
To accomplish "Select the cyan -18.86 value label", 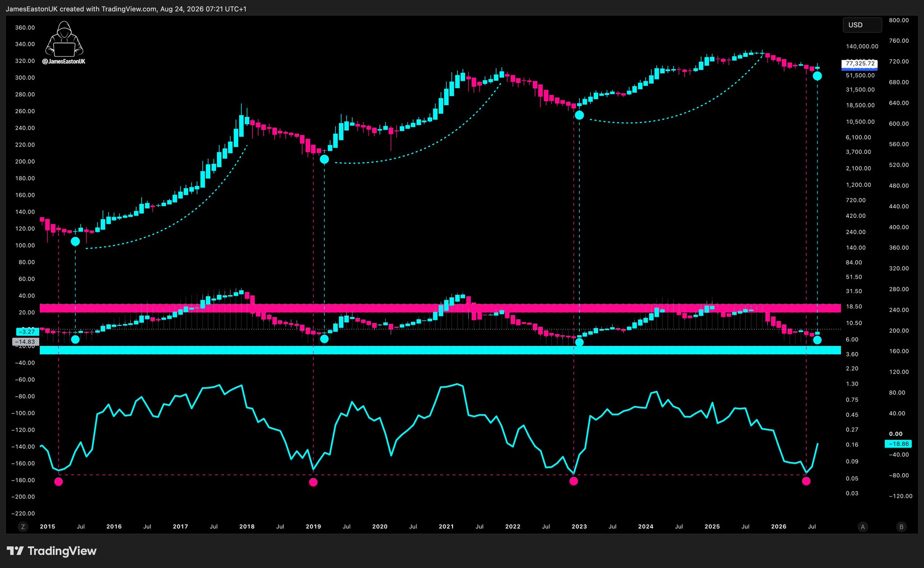I will [x=899, y=444].
